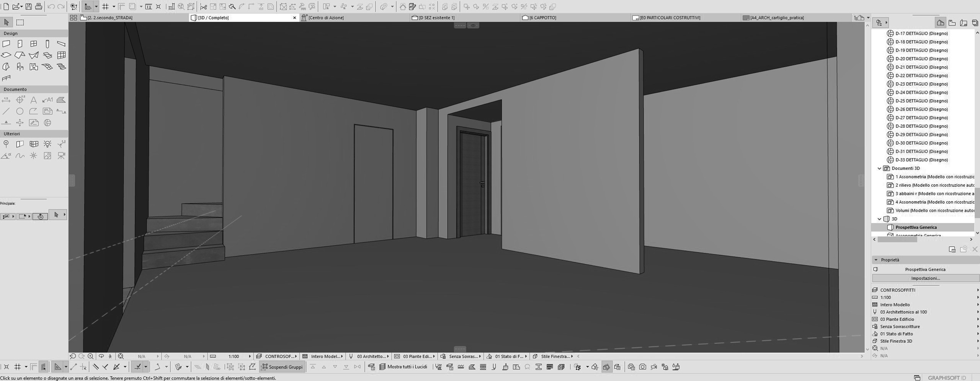Image resolution: width=980 pixels, height=381 pixels.
Task: Click the Impostazioni... button
Action: tap(925, 278)
